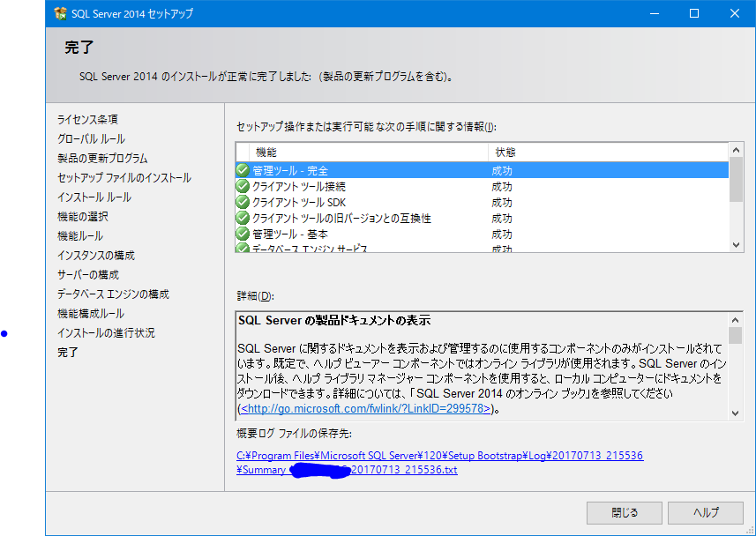
Task: Open the go.microsoft.com fwlink LinkID=299578 link
Action: click(365, 409)
